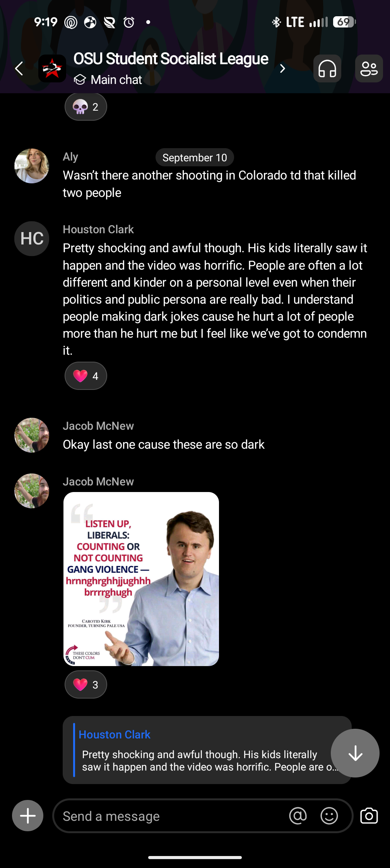Focus the Send a message field

click(x=170, y=816)
